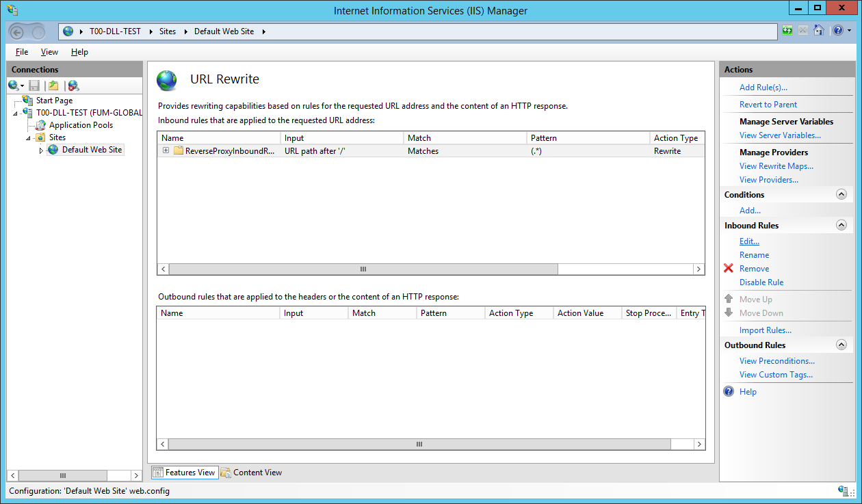862x504 pixels.
Task: Click the red X Remove icon
Action: tap(729, 269)
